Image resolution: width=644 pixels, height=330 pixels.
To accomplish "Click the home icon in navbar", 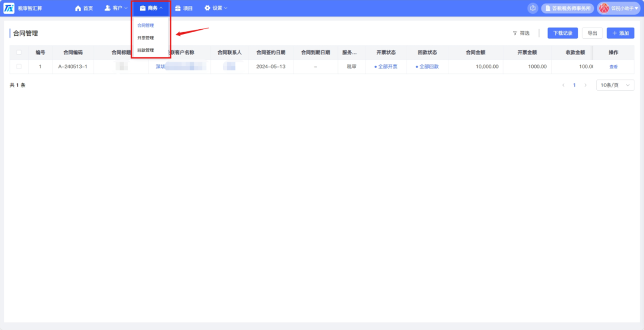I will pyautogui.click(x=78, y=8).
